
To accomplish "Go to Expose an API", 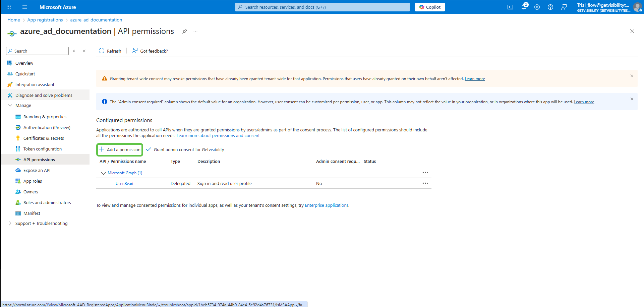I will click(37, 170).
